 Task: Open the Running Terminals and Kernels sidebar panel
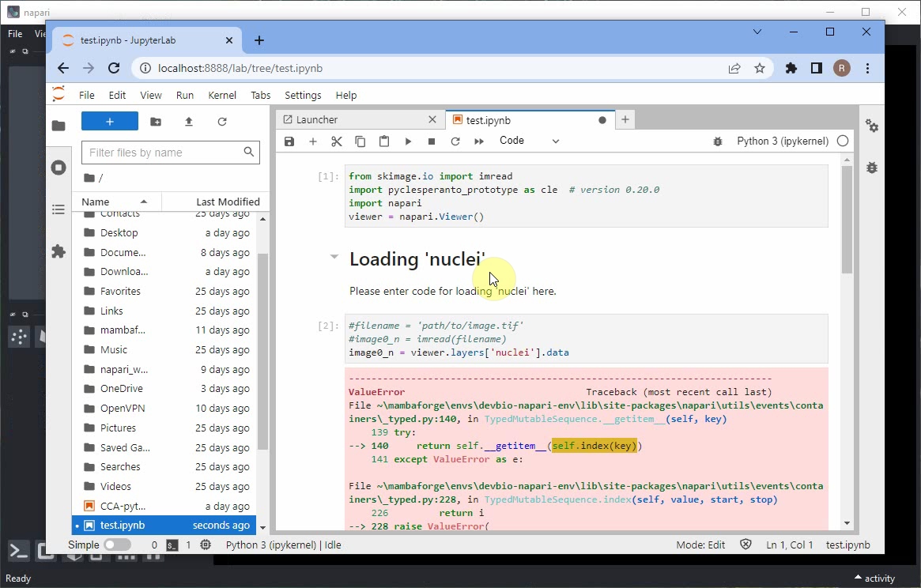tap(59, 168)
